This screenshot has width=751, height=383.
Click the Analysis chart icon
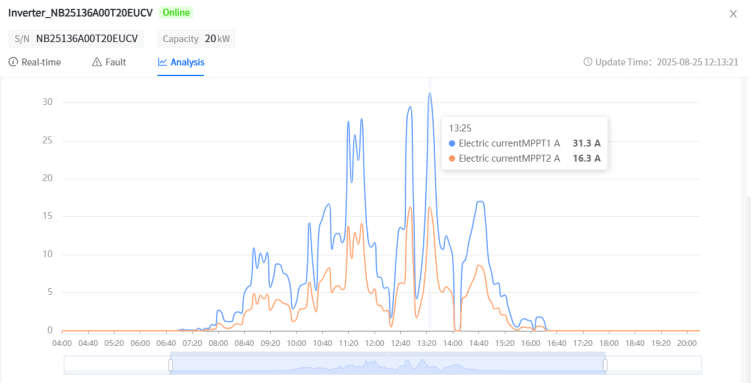pos(162,62)
